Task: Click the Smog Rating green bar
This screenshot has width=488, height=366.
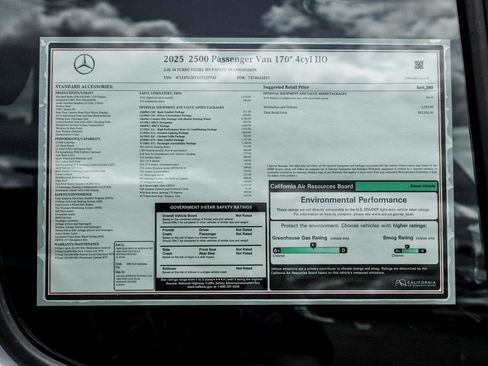Action: point(410,251)
